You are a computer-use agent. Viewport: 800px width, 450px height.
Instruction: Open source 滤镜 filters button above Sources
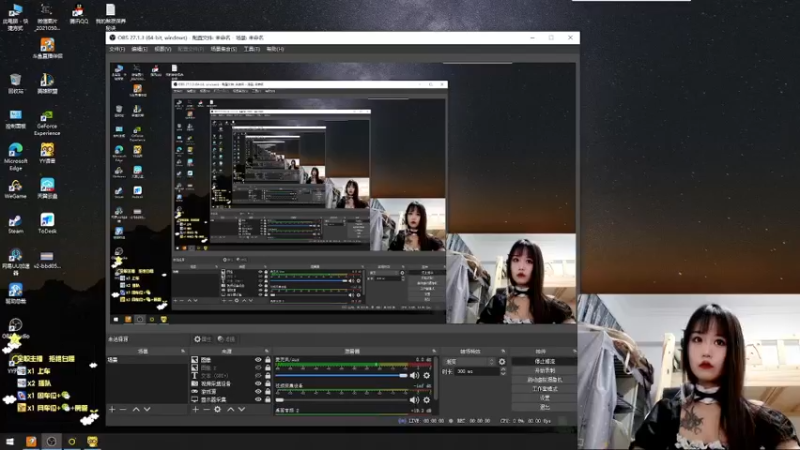(x=226, y=339)
